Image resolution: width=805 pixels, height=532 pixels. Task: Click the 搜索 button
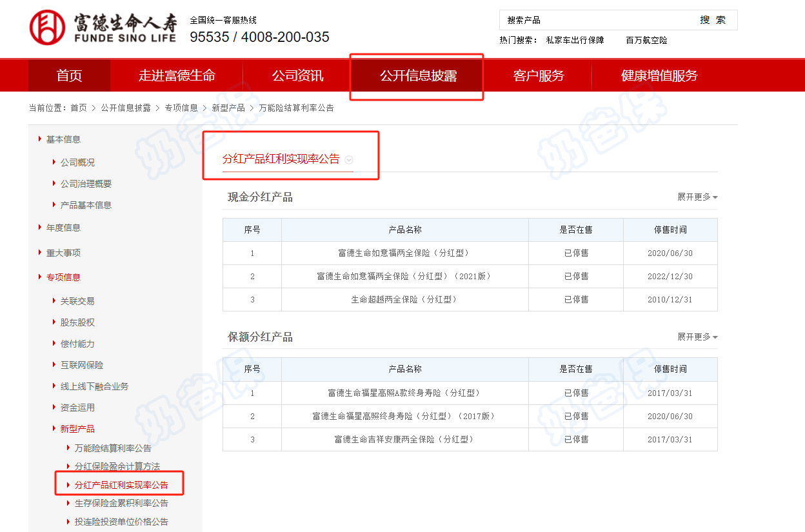point(713,20)
